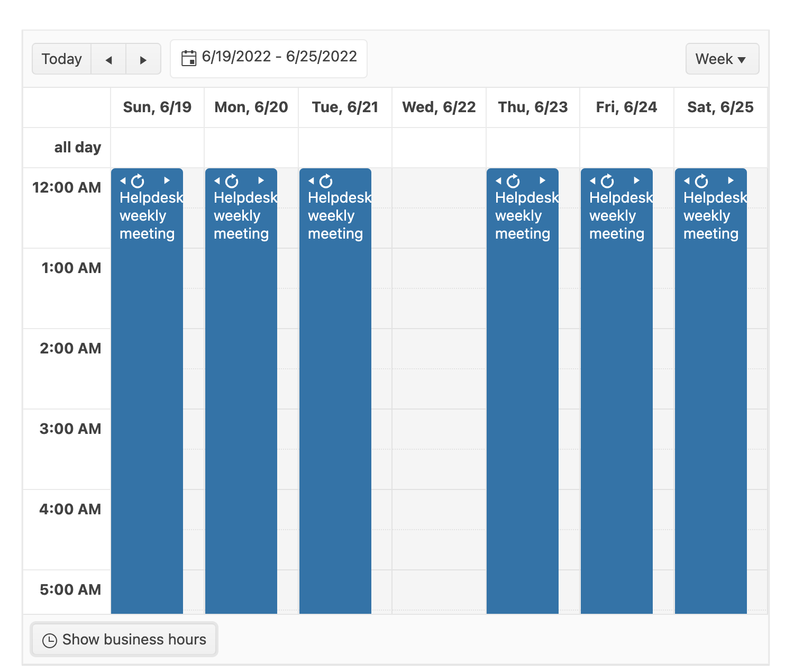
Task: Click right arrow on Thursday's meeting event
Action: coord(542,180)
